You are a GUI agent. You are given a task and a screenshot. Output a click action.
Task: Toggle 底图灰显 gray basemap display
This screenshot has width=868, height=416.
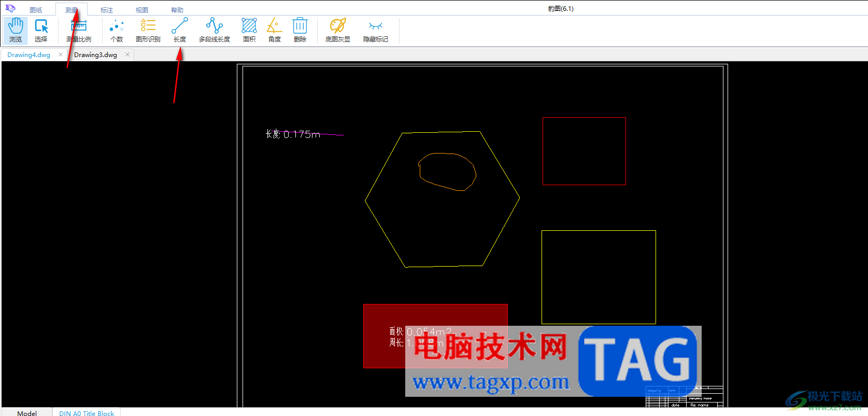tap(338, 30)
